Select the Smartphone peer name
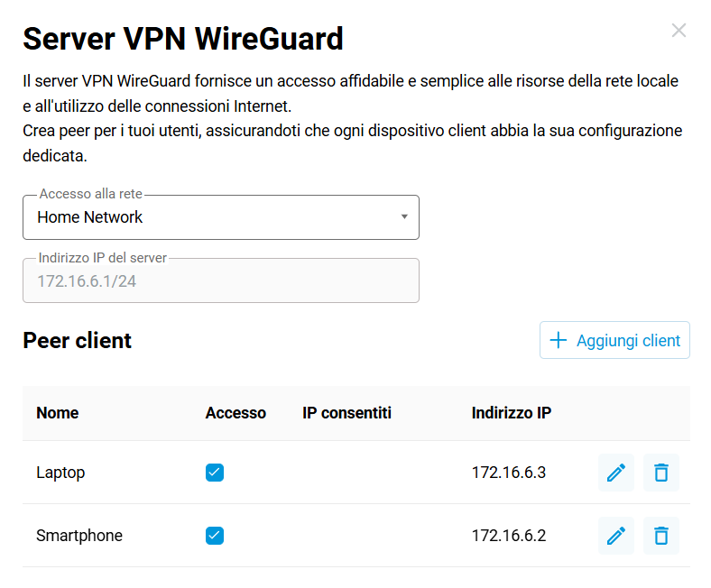This screenshot has width=711, height=588. 79,536
